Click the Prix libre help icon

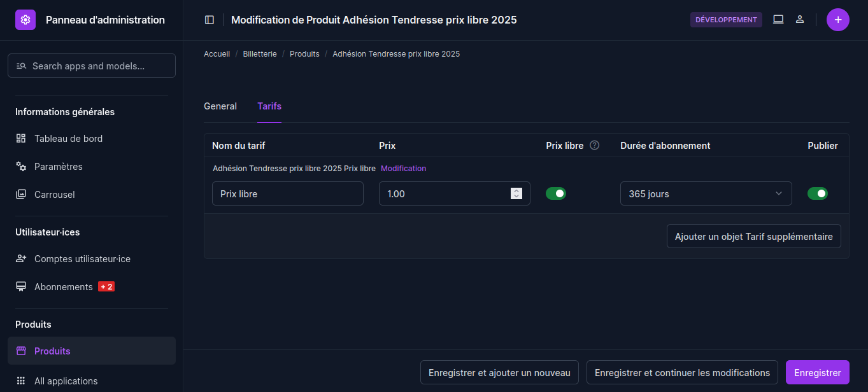(x=594, y=145)
